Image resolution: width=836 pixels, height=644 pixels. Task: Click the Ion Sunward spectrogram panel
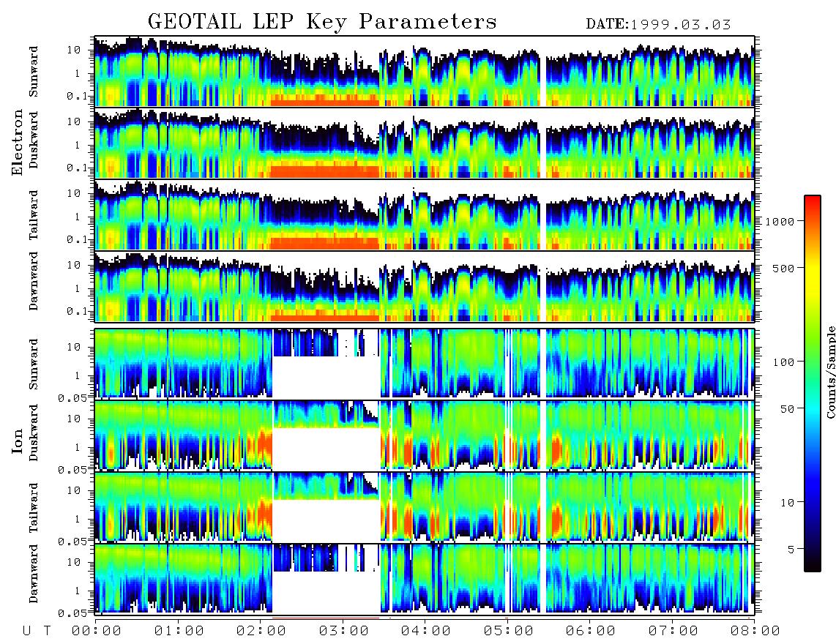tap(425, 364)
